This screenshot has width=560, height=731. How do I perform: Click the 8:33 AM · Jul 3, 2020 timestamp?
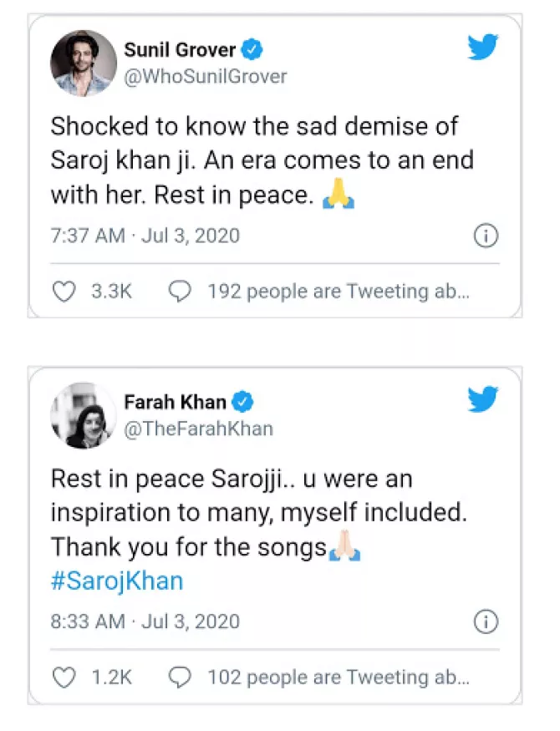[x=145, y=622]
